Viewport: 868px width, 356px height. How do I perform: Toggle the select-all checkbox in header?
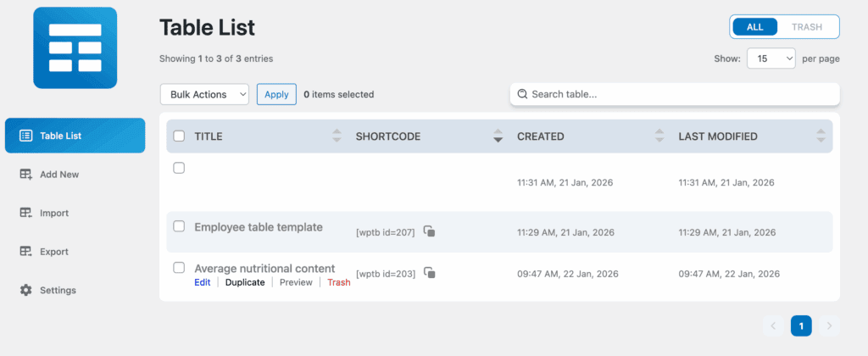[x=179, y=136]
